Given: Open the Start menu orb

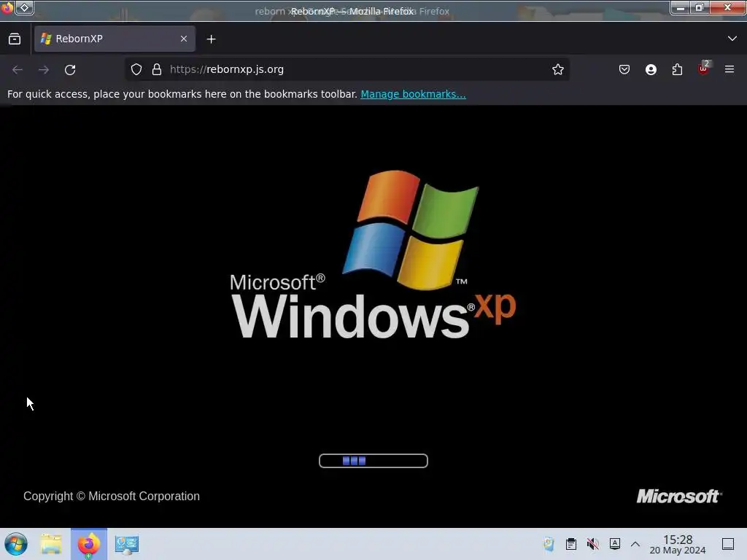Looking at the screenshot, I should (x=16, y=544).
